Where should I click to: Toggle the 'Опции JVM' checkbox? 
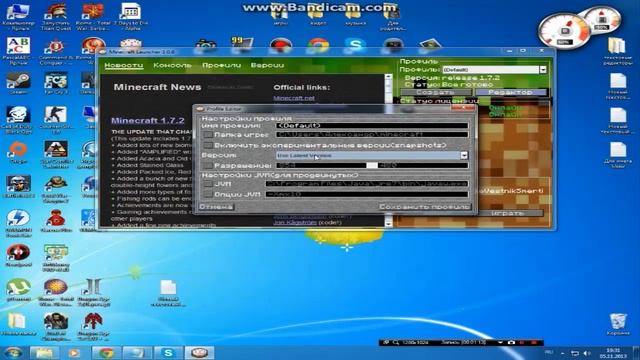pyautogui.click(x=208, y=194)
